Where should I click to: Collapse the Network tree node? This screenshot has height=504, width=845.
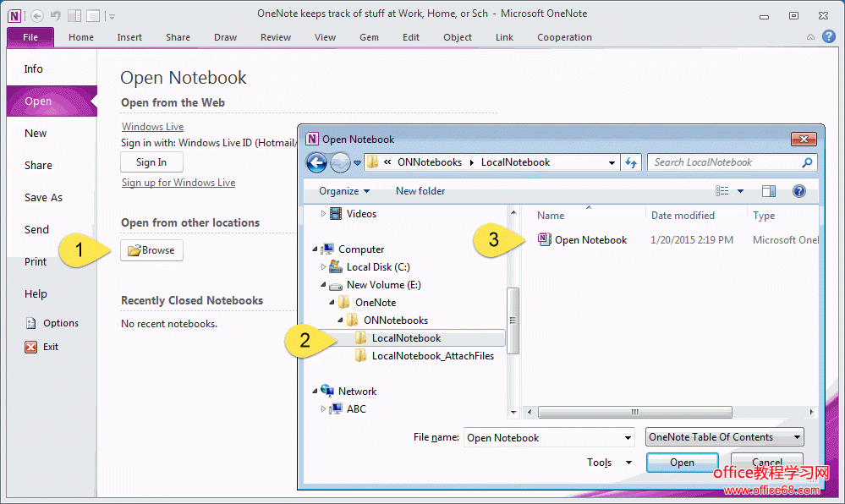click(316, 392)
